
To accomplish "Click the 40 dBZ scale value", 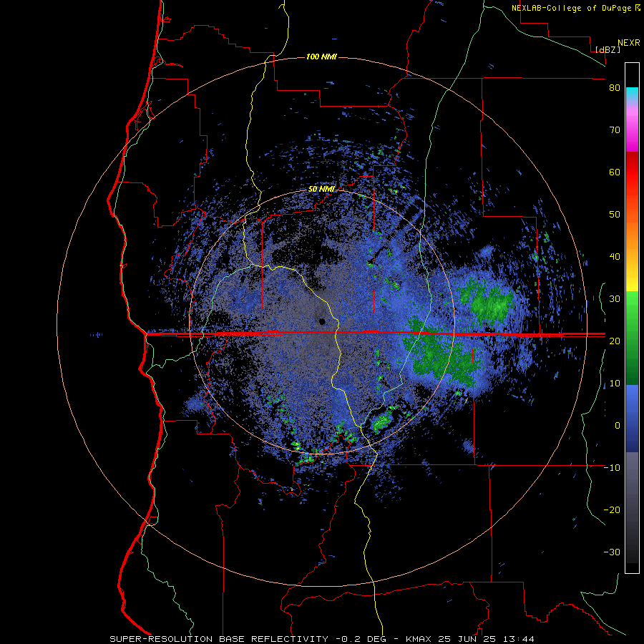I will (615, 257).
